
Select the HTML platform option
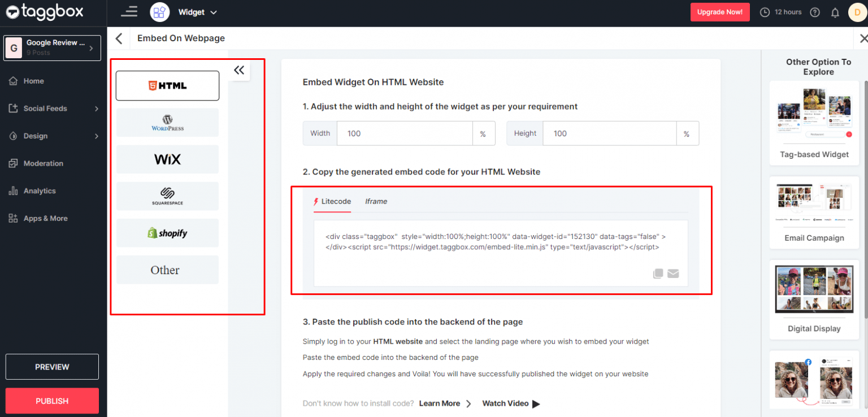coord(167,85)
